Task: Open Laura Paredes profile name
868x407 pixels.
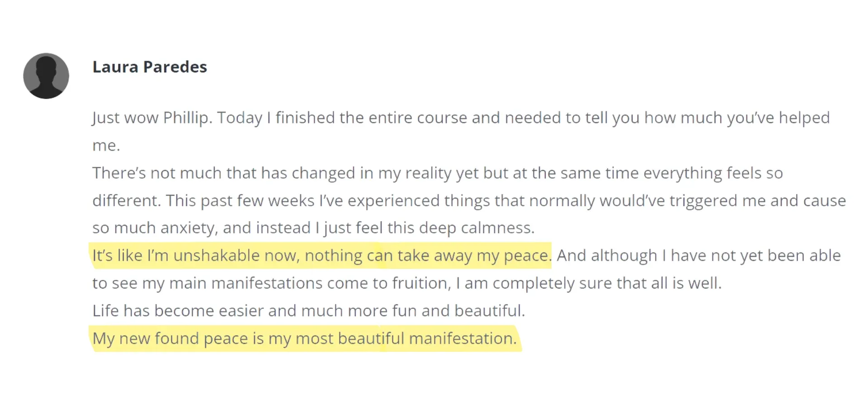Action: (150, 67)
